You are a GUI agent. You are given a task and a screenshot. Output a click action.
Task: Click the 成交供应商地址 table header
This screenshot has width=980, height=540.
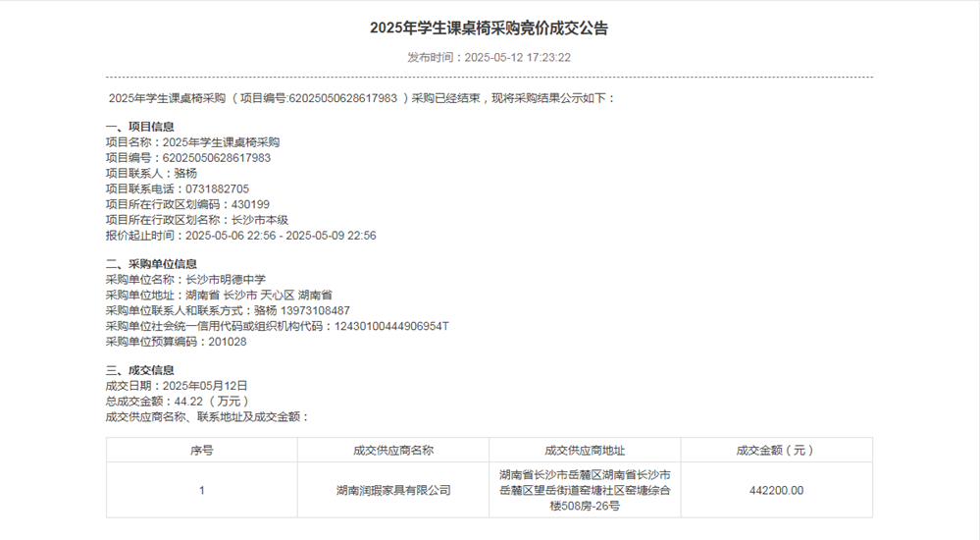click(x=585, y=451)
